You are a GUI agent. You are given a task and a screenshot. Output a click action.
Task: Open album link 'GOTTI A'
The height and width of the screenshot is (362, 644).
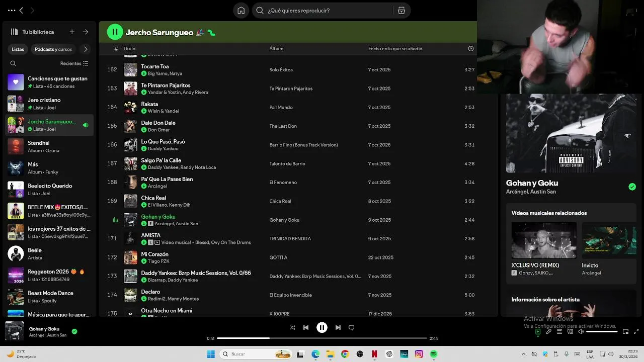(x=278, y=257)
